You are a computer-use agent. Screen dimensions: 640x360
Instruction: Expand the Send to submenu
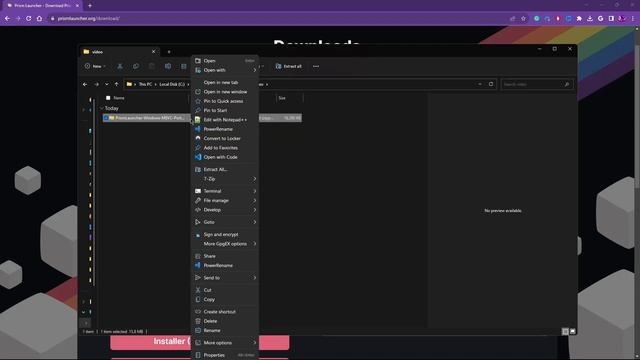click(x=255, y=278)
